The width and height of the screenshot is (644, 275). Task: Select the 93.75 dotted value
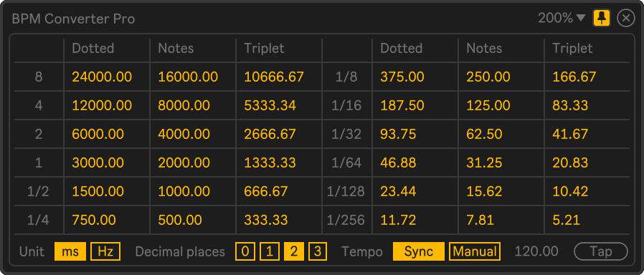click(x=398, y=134)
